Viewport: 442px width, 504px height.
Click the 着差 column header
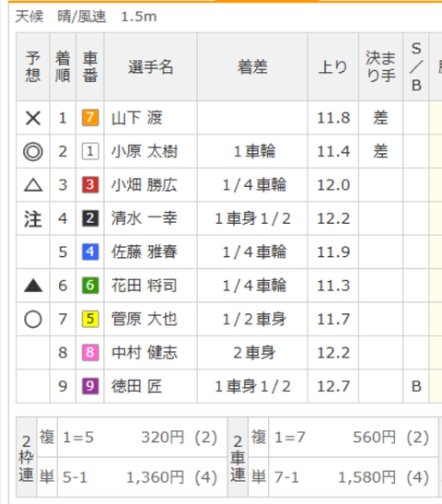[x=252, y=67]
